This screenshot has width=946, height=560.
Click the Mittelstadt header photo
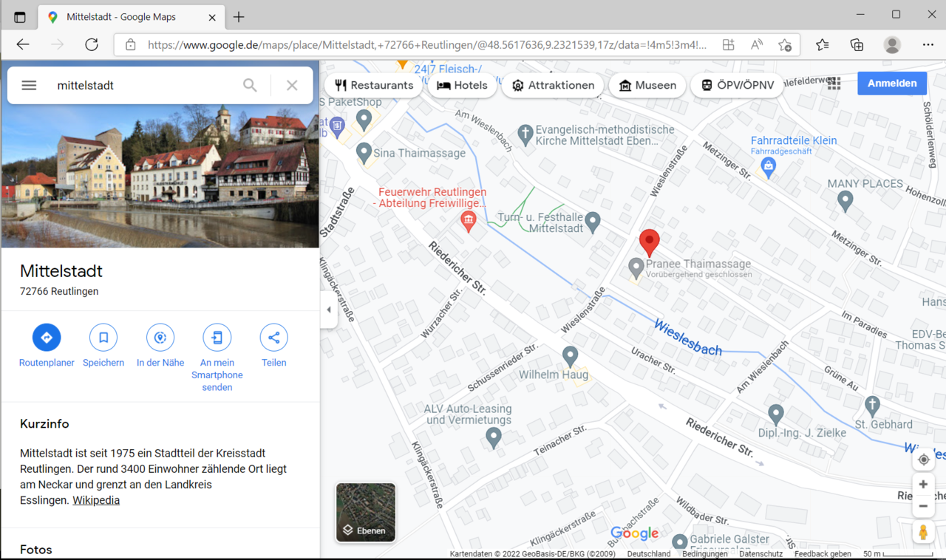[160, 176]
